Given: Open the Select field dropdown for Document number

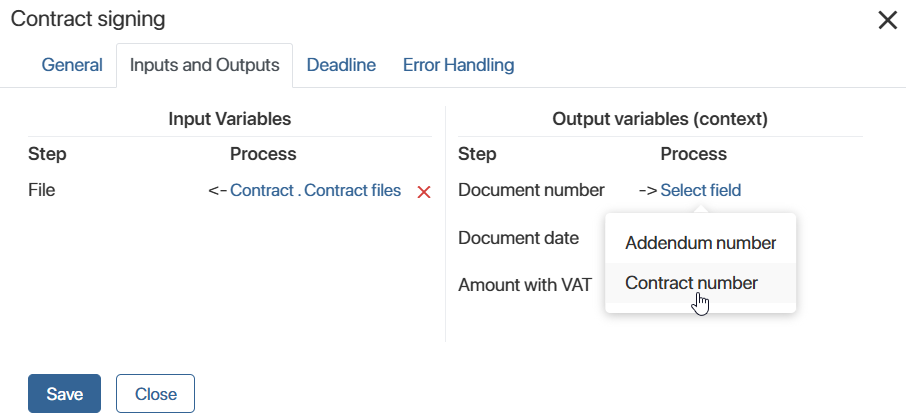Looking at the screenshot, I should click(x=700, y=190).
